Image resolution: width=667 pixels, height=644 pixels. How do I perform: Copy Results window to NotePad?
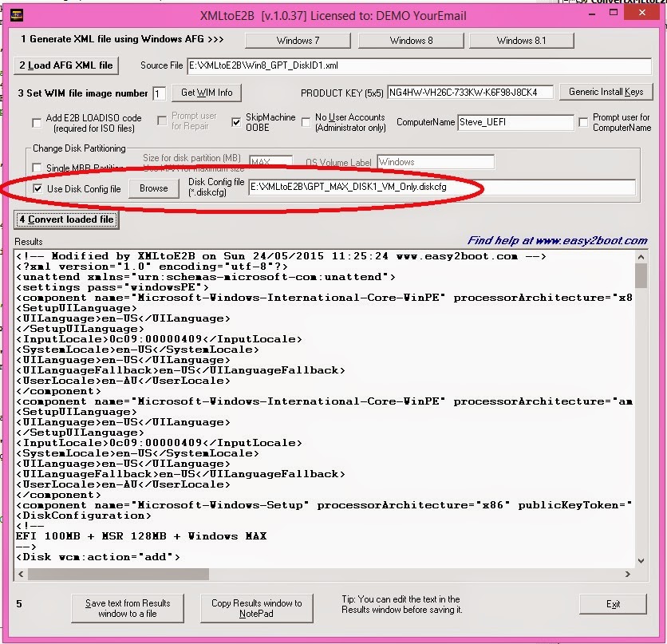tap(257, 607)
